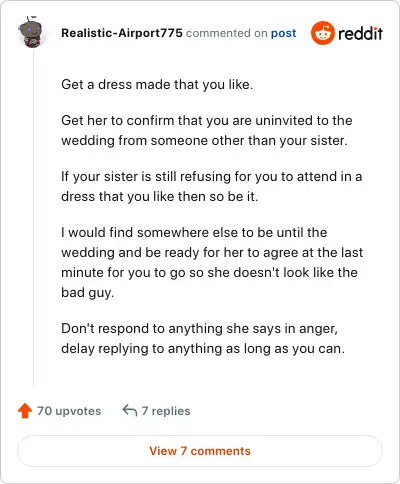Click the Realistic-Airport775 Snoo avatar
The height and width of the screenshot is (484, 400).
(31, 32)
